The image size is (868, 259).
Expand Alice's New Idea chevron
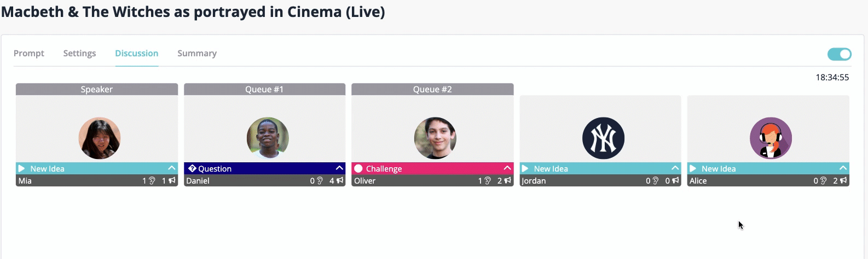pyautogui.click(x=843, y=168)
